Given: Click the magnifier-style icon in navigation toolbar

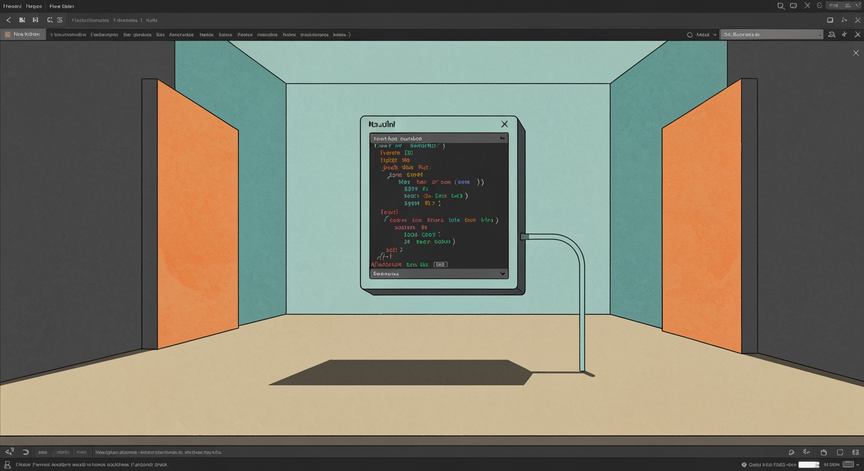Looking at the screenshot, I should click(x=50, y=20).
